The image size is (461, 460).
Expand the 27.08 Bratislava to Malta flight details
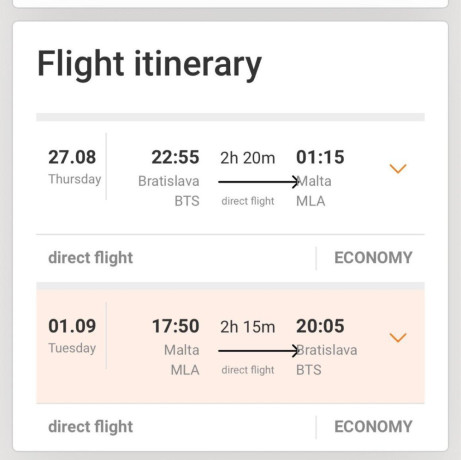398,168
